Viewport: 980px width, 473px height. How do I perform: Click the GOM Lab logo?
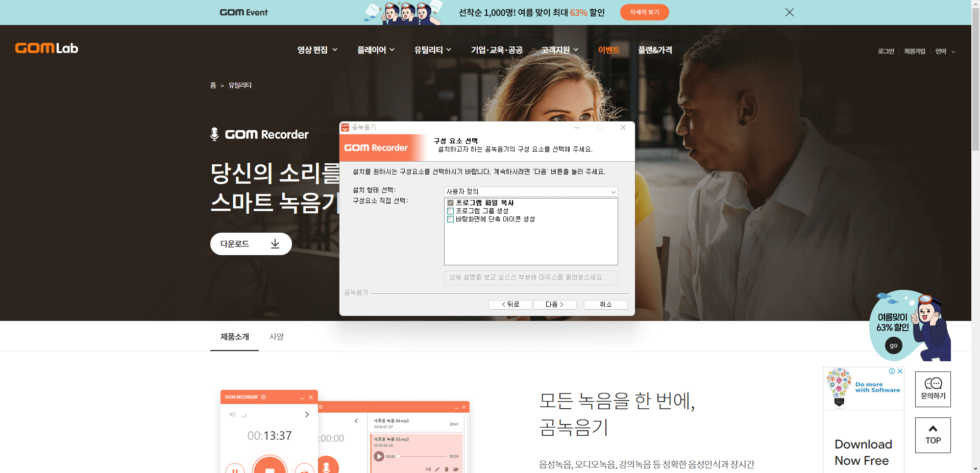(46, 48)
